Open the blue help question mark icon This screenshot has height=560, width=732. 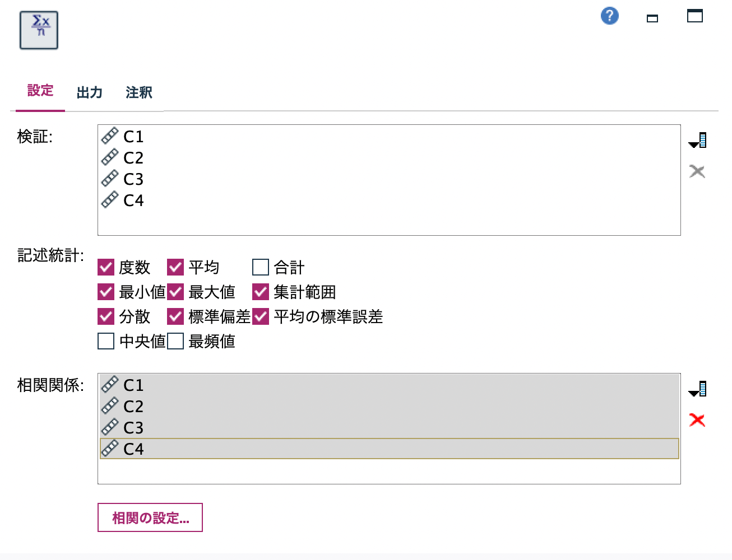pos(609,16)
